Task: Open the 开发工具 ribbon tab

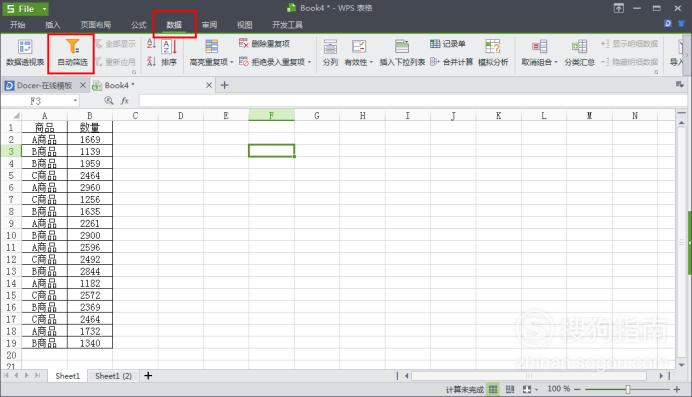Action: point(287,25)
